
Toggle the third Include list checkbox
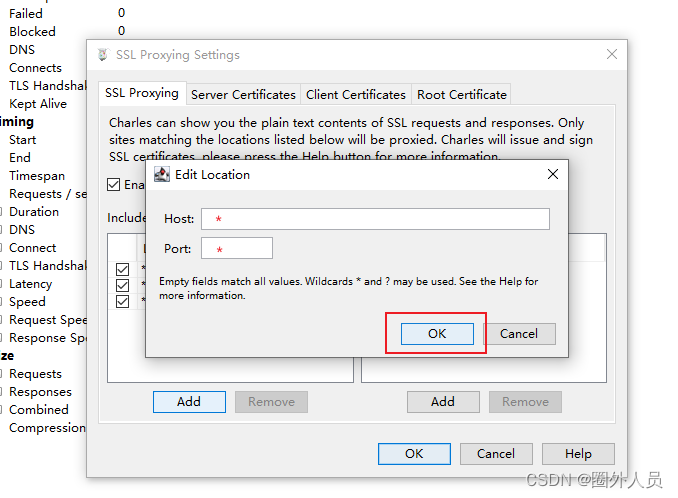point(122,301)
